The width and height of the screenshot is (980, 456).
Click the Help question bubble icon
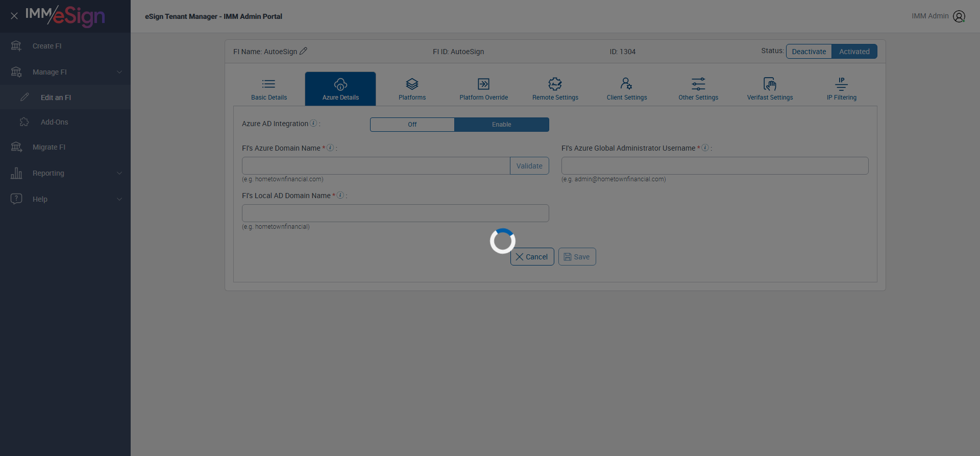click(x=16, y=199)
